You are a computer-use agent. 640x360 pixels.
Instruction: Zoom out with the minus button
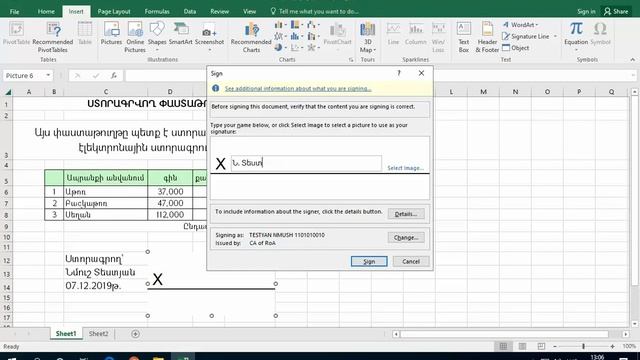[555, 346]
